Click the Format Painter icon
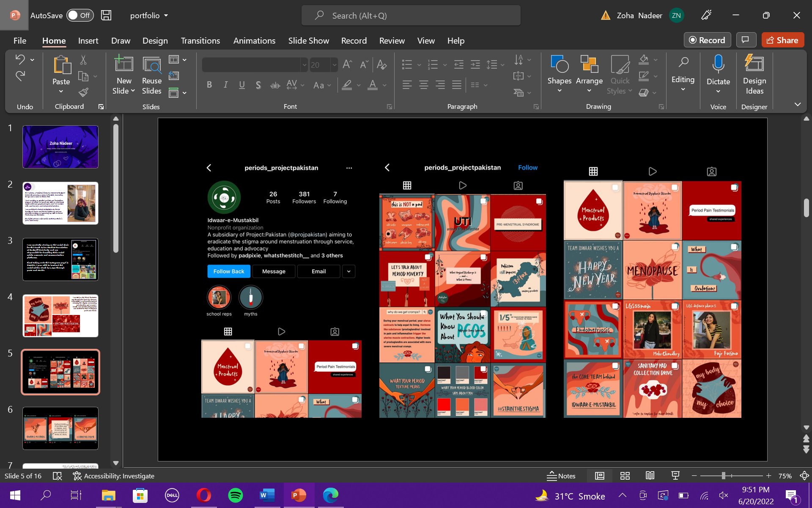 [x=83, y=92]
